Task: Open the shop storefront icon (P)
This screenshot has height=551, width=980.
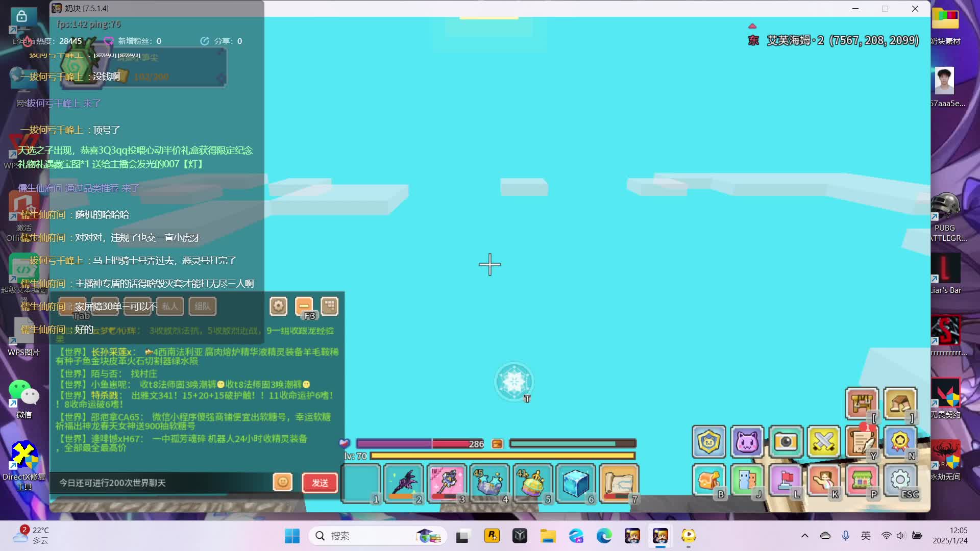Action: click(x=862, y=480)
